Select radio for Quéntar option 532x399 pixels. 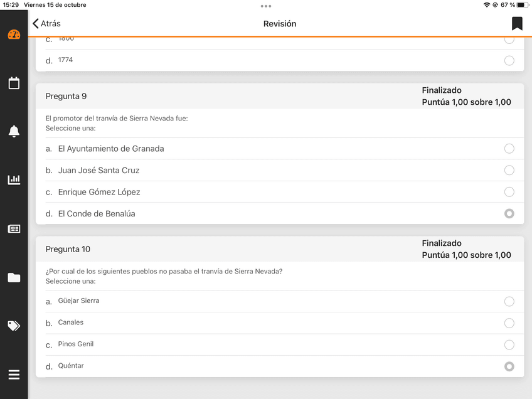(509, 366)
